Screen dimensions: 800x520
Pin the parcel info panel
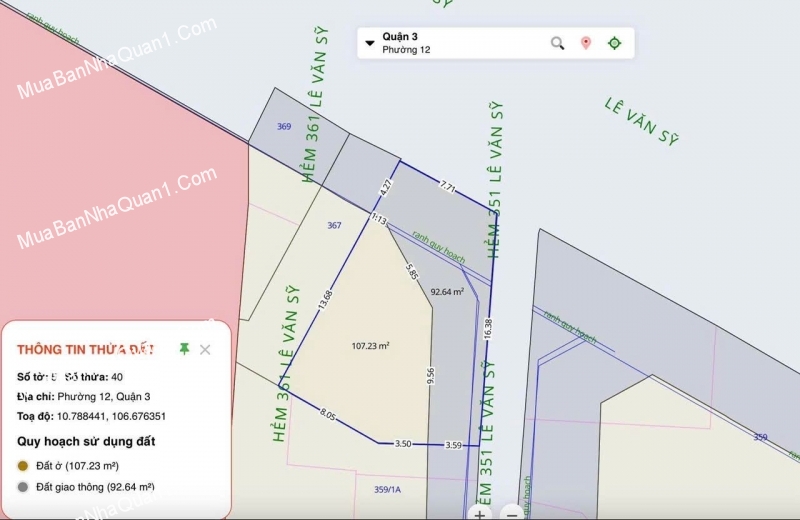184,349
